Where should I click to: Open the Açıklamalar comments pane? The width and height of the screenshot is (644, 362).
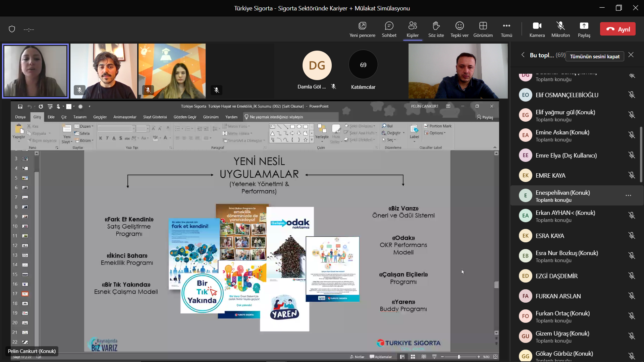pos(381,357)
